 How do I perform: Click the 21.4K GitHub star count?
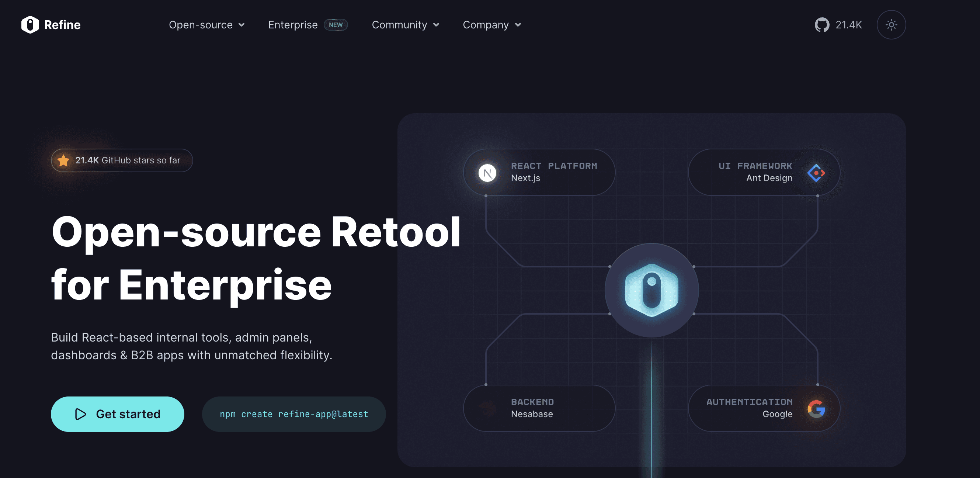click(x=849, y=25)
